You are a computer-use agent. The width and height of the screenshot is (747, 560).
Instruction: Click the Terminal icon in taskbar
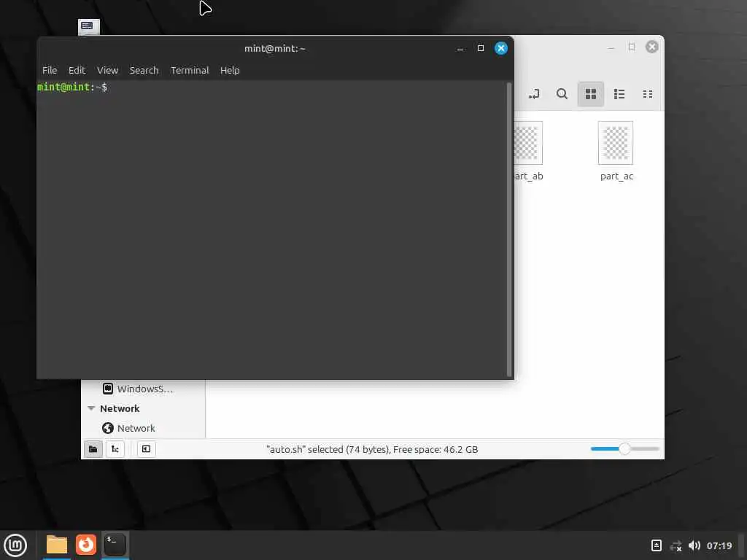(x=115, y=545)
